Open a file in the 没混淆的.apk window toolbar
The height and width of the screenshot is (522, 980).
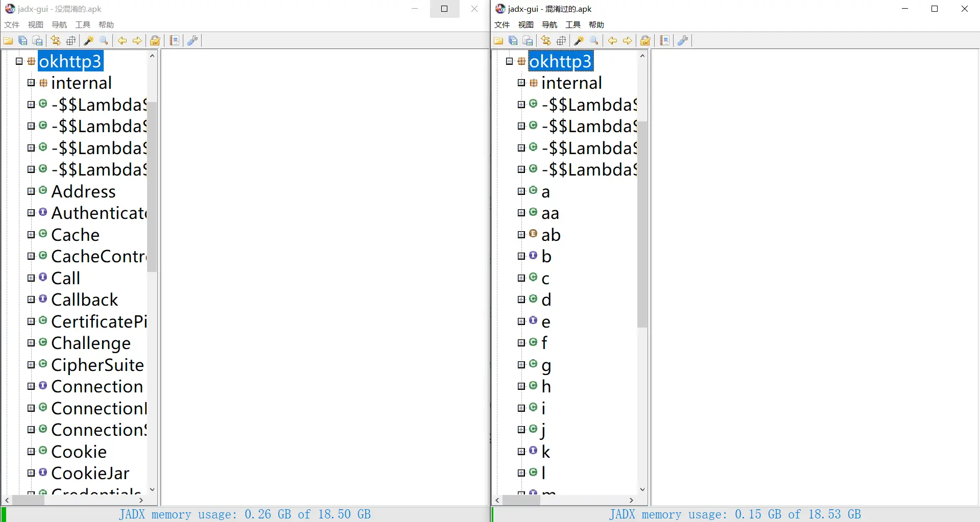point(8,41)
